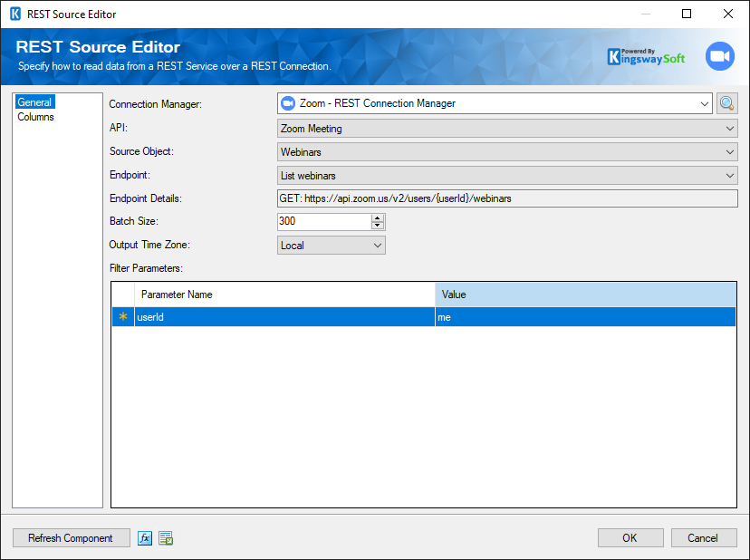Screen dimensions: 750x560
Task: Click the documentation table icon beside fx
Action: [166, 538]
